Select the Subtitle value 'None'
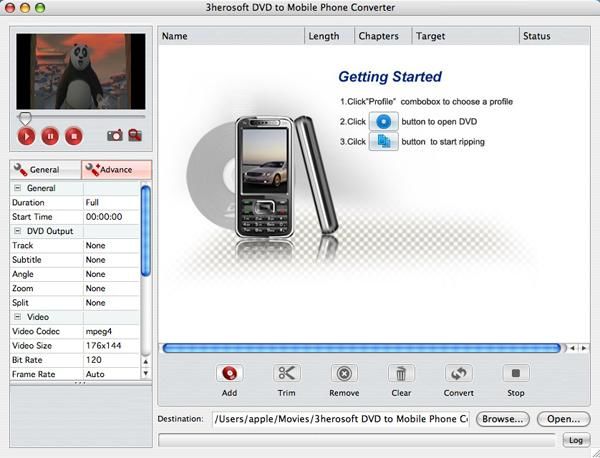 coord(111,260)
